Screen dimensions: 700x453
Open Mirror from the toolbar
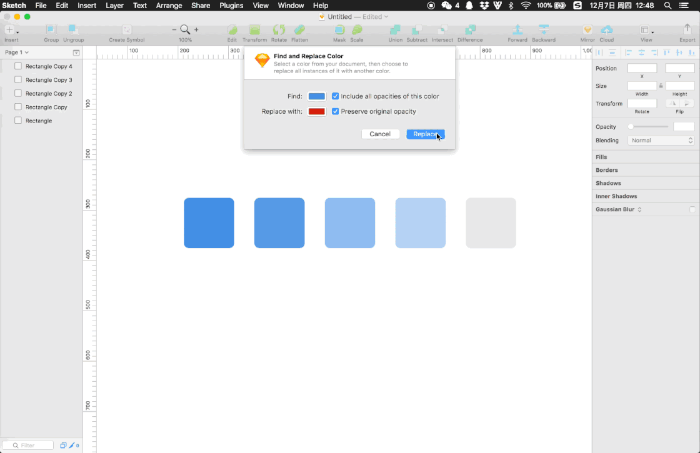(x=588, y=30)
